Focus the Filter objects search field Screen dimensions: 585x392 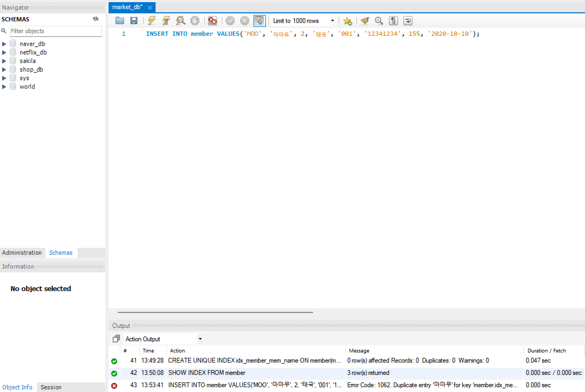click(56, 31)
